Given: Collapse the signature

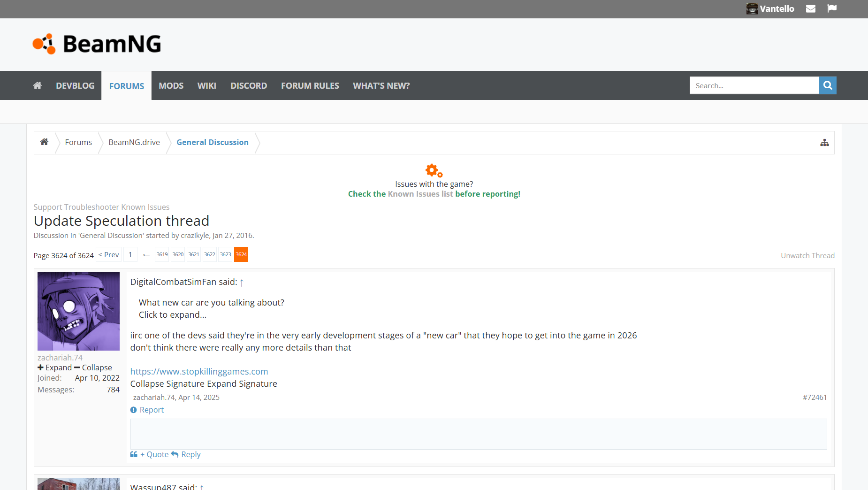Looking at the screenshot, I should 168,384.
